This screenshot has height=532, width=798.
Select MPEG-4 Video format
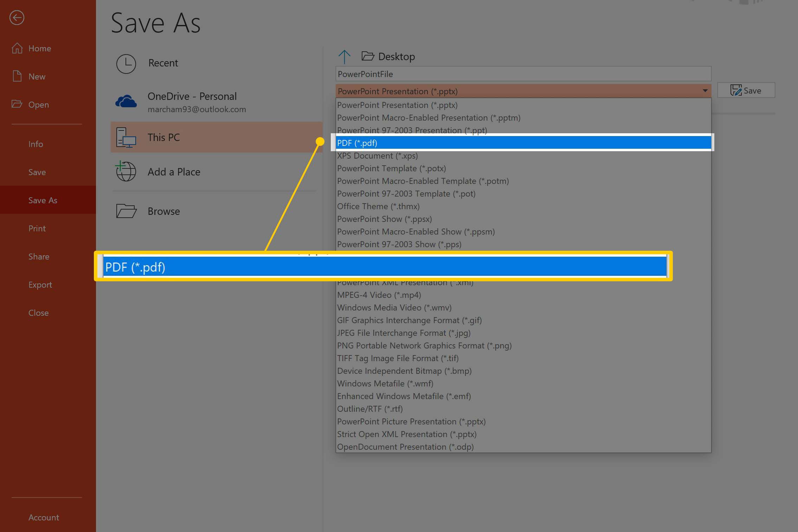pos(379,295)
